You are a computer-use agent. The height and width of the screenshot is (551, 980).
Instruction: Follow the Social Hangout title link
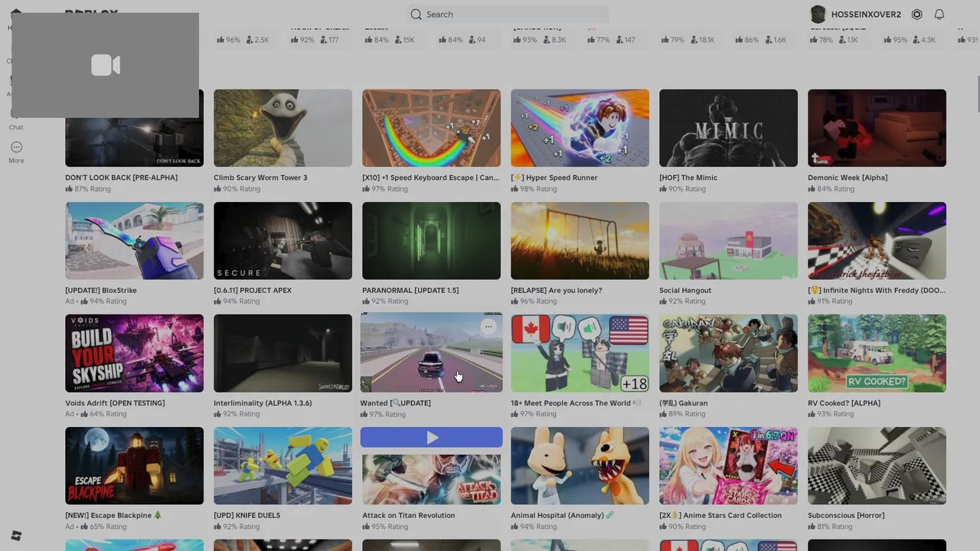[x=685, y=291]
